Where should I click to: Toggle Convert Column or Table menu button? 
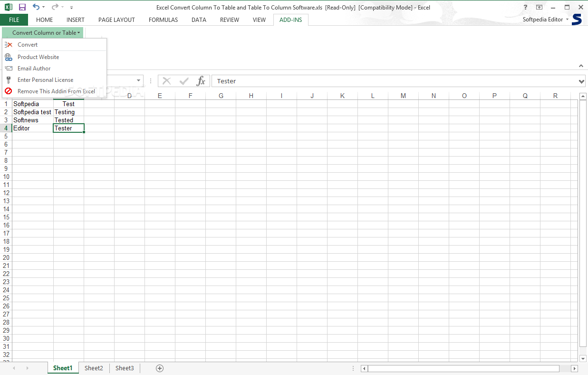click(x=43, y=33)
